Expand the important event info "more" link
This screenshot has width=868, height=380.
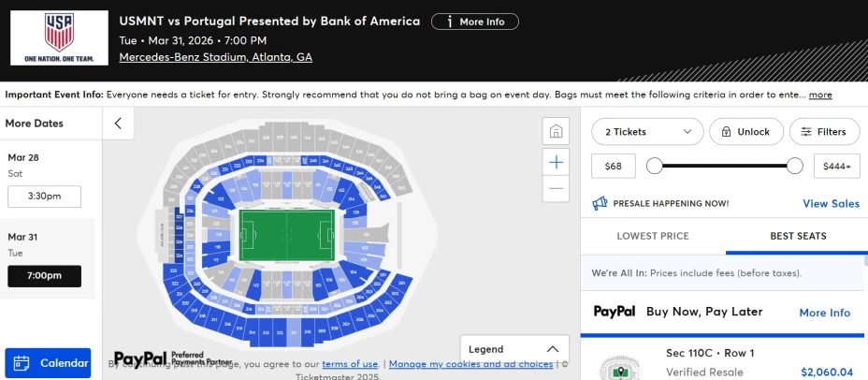point(820,95)
